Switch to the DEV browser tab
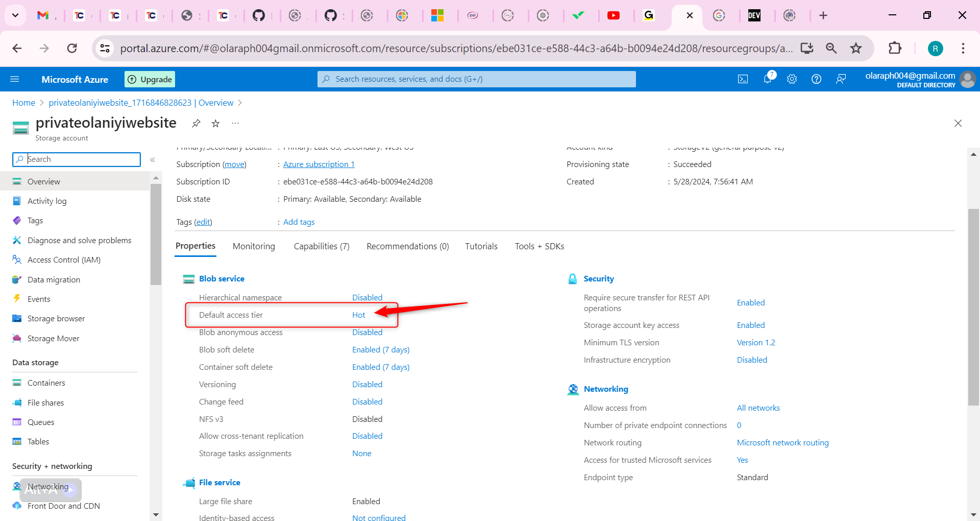Viewport: 980px width, 521px height. tap(754, 15)
